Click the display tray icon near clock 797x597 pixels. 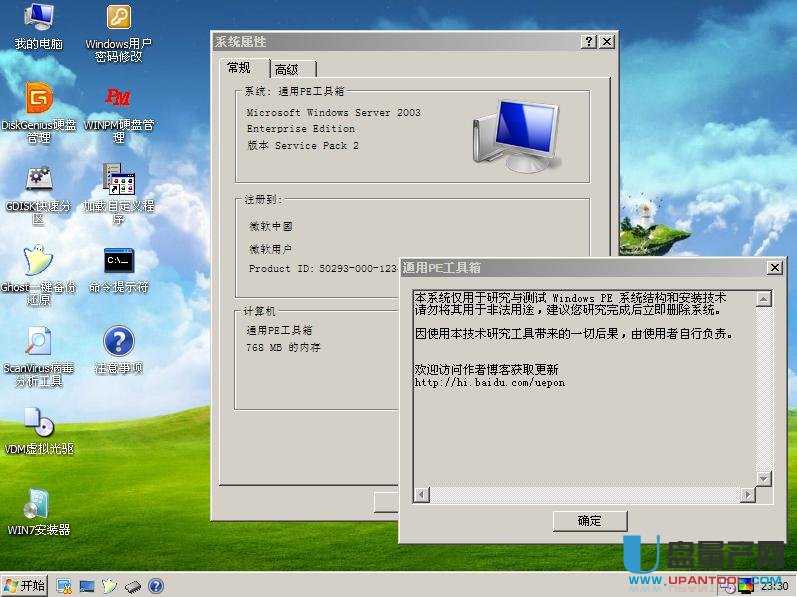click(746, 586)
